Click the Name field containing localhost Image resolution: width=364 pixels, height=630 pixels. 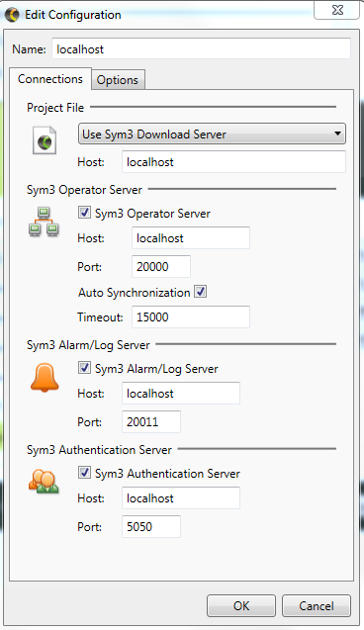tap(201, 49)
